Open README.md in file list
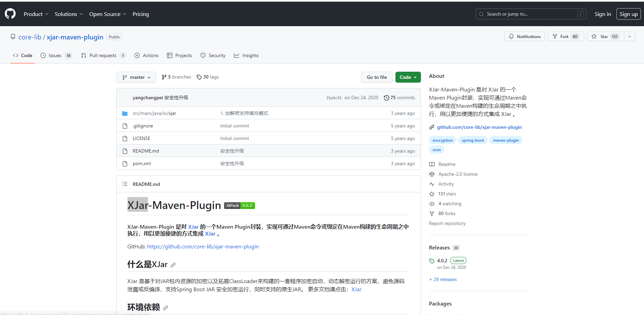Image resolution: width=644 pixels, height=315 pixels. (x=146, y=151)
